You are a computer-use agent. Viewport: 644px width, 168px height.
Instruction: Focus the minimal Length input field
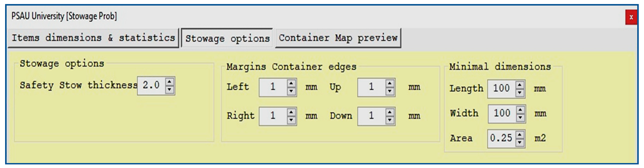click(501, 89)
